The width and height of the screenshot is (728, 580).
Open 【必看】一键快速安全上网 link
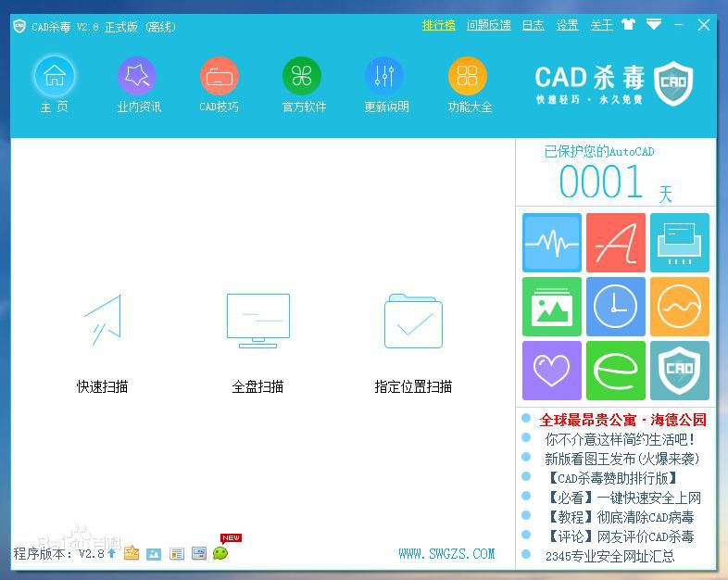[624, 498]
